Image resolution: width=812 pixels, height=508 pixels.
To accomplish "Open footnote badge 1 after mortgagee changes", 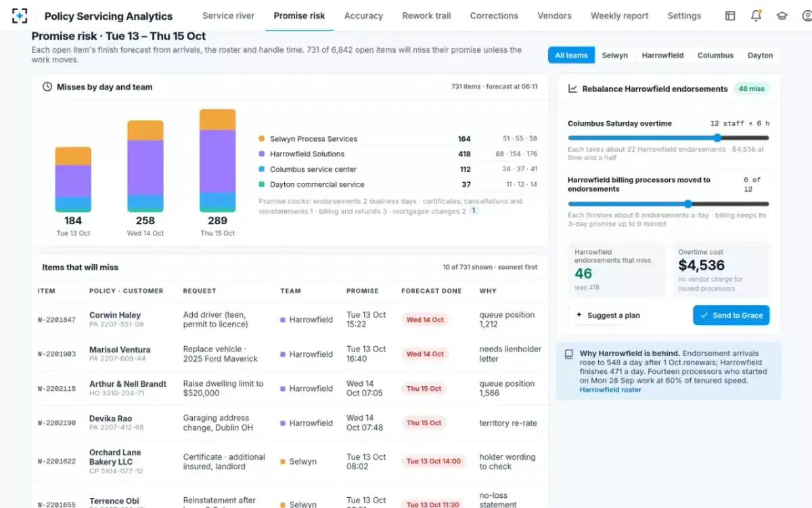I will pos(474,211).
